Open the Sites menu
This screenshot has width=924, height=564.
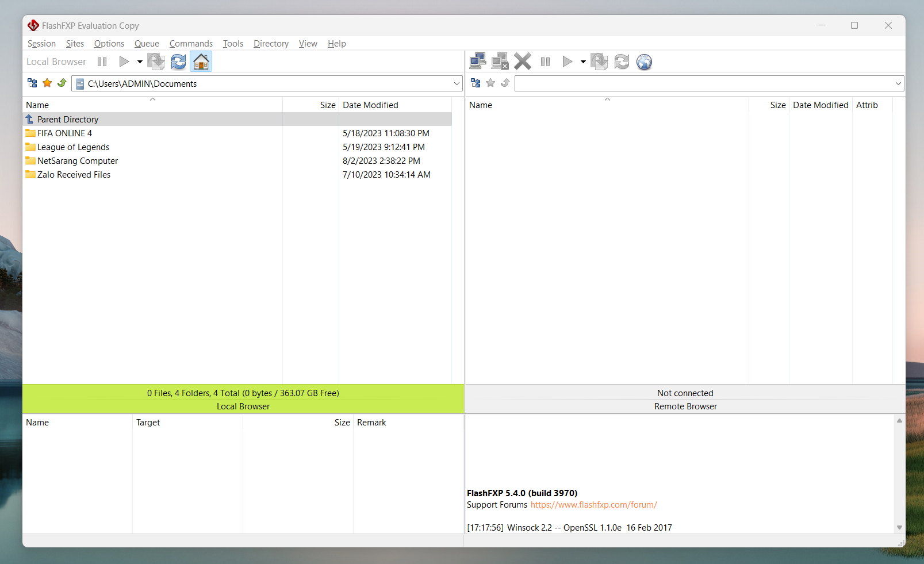(x=75, y=44)
